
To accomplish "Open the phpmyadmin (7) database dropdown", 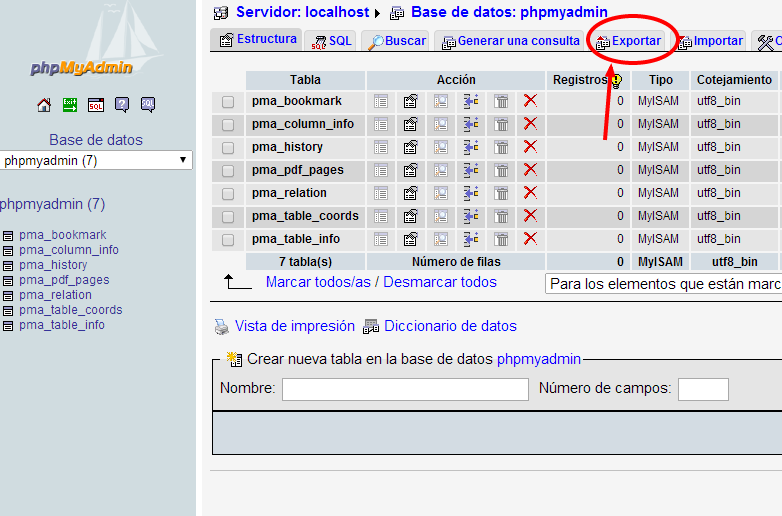I will (x=96, y=161).
